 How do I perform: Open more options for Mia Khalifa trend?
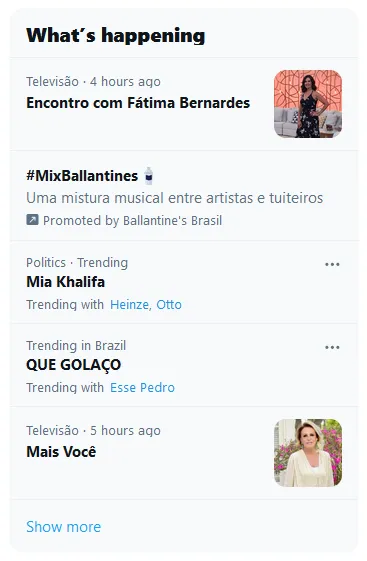pyautogui.click(x=332, y=264)
